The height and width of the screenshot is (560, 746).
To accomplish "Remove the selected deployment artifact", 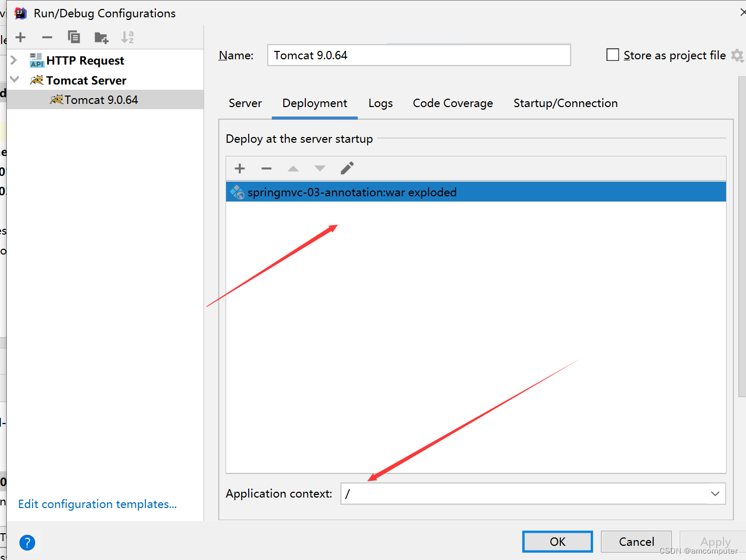I will tap(267, 168).
